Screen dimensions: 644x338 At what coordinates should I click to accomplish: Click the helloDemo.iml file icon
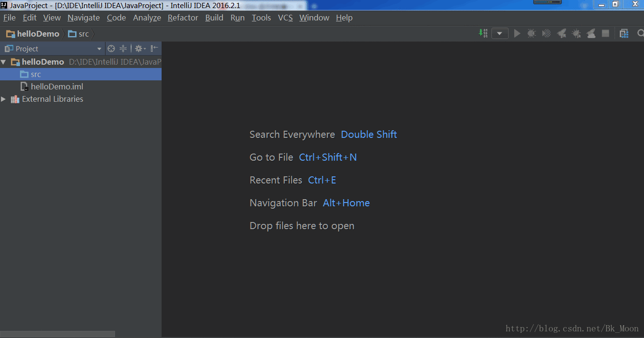pos(24,87)
